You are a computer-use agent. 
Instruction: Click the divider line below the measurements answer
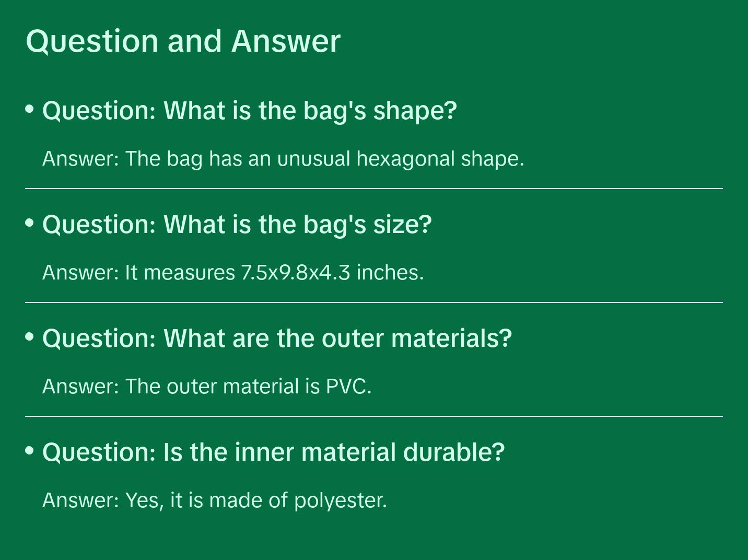[x=374, y=302]
